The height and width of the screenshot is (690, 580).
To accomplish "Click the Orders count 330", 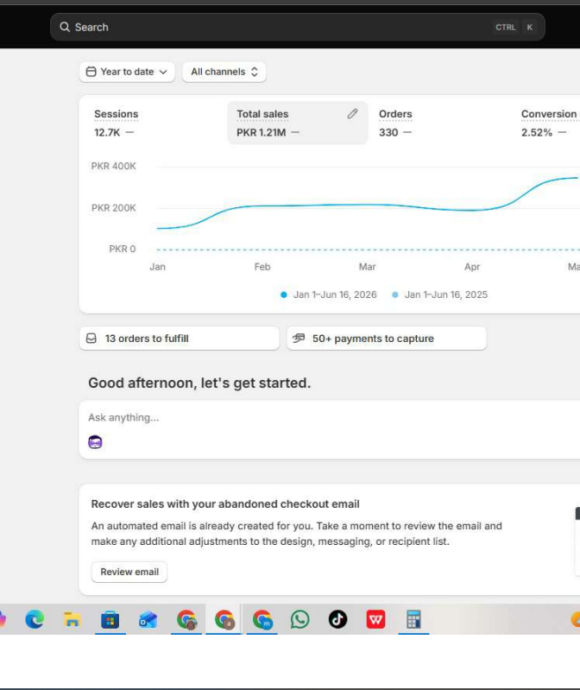I will pyautogui.click(x=388, y=132).
